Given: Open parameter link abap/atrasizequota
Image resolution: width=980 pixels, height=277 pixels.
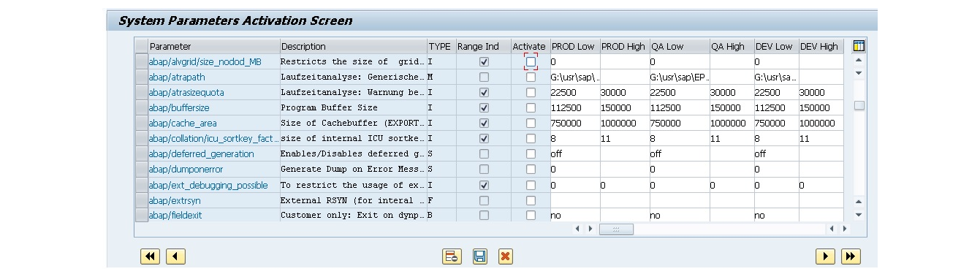Looking at the screenshot, I should click(186, 93).
